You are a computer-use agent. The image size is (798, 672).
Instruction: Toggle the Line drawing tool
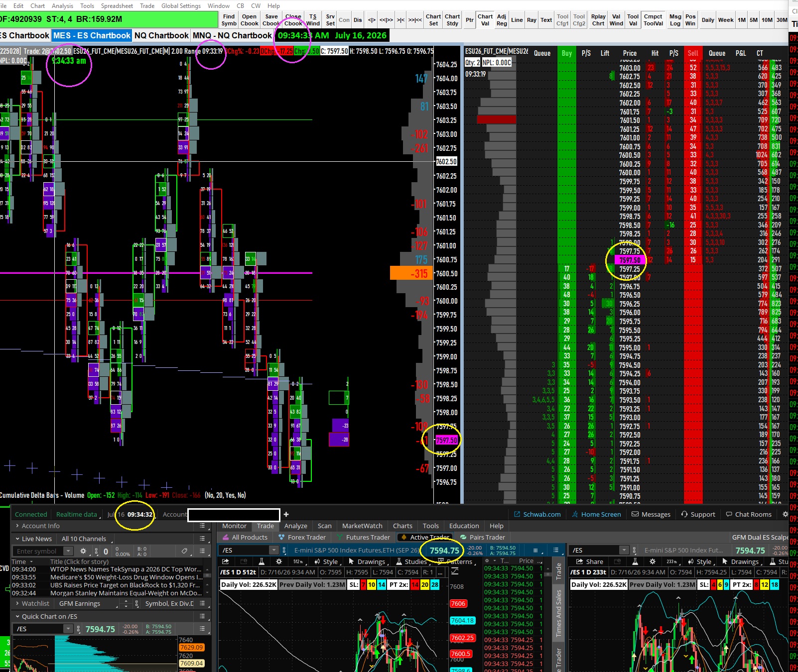click(517, 20)
